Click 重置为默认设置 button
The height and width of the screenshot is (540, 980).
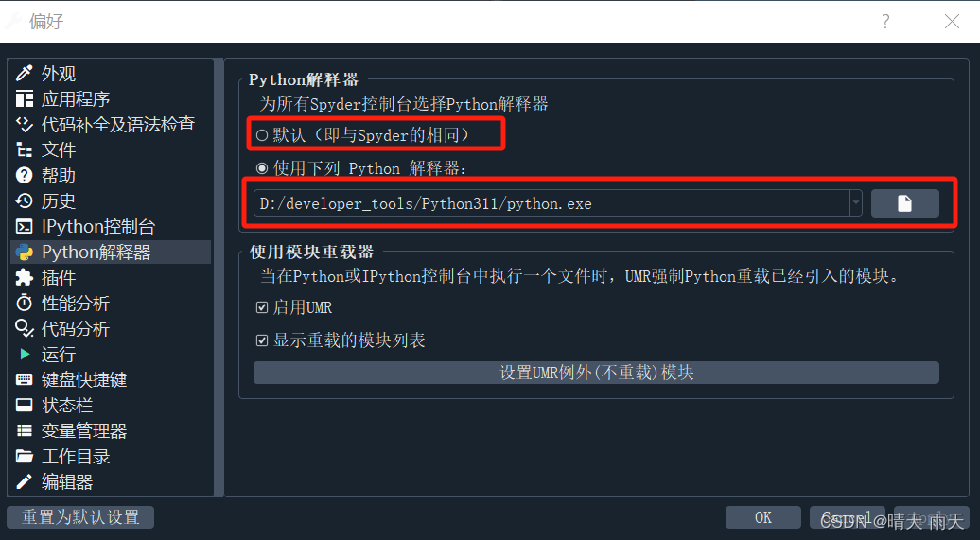[80, 517]
